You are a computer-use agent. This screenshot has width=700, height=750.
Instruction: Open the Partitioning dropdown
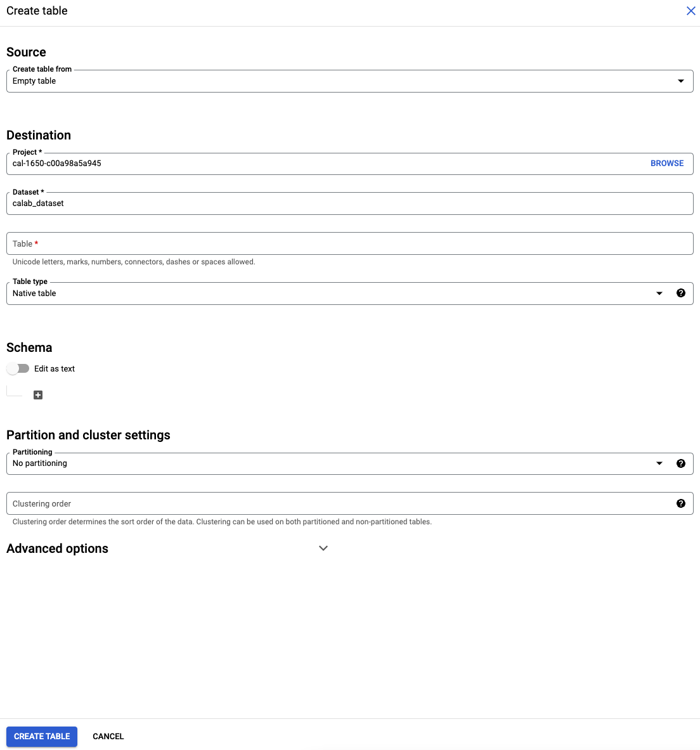click(x=659, y=463)
